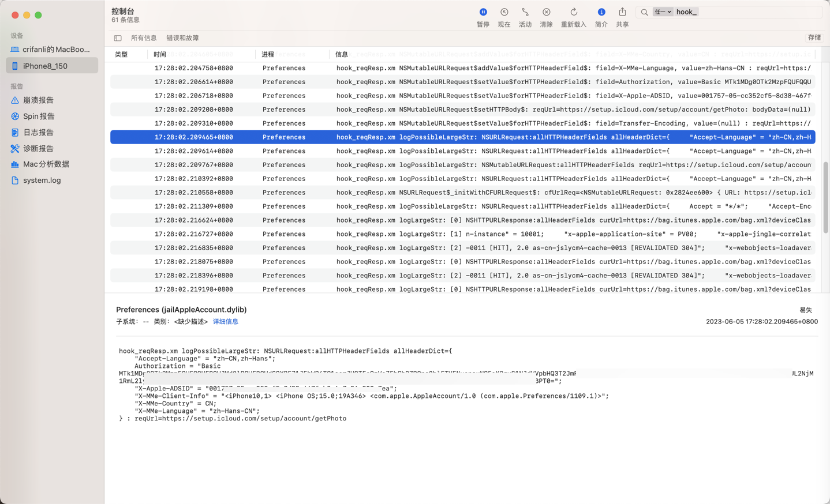Select log row at 17:28:02.218396

coord(462,276)
